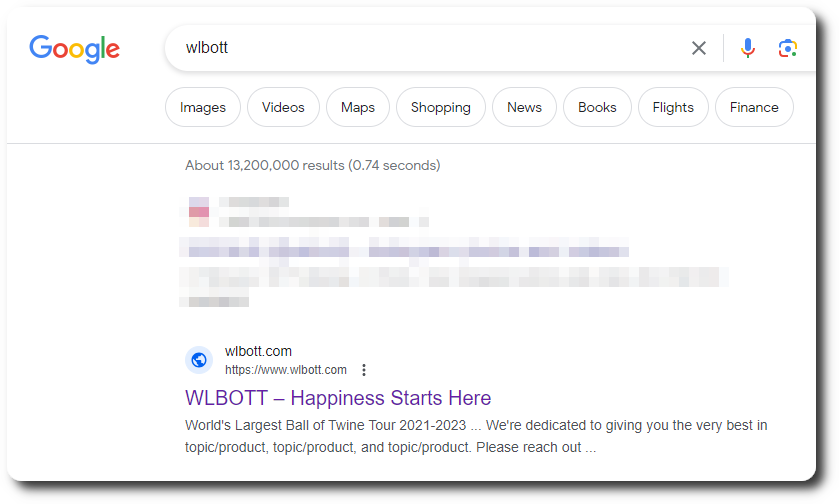
Task: Switch to the News results
Action: click(524, 108)
